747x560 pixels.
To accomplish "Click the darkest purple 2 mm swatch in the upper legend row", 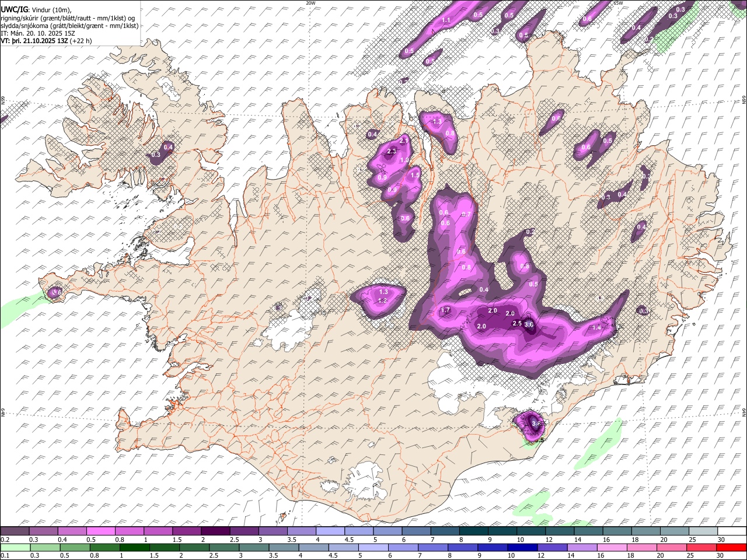I will click(x=215, y=531).
